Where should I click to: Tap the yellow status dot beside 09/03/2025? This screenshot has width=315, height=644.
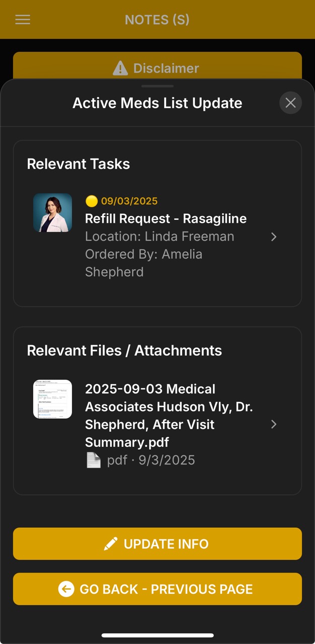click(92, 201)
